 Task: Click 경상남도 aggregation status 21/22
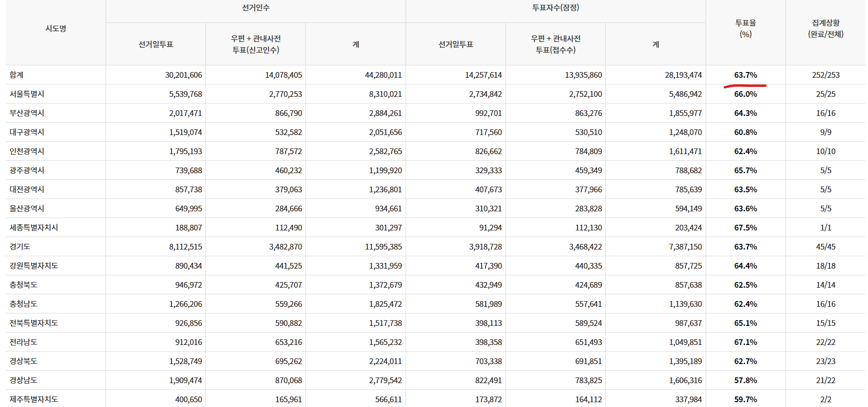click(825, 380)
